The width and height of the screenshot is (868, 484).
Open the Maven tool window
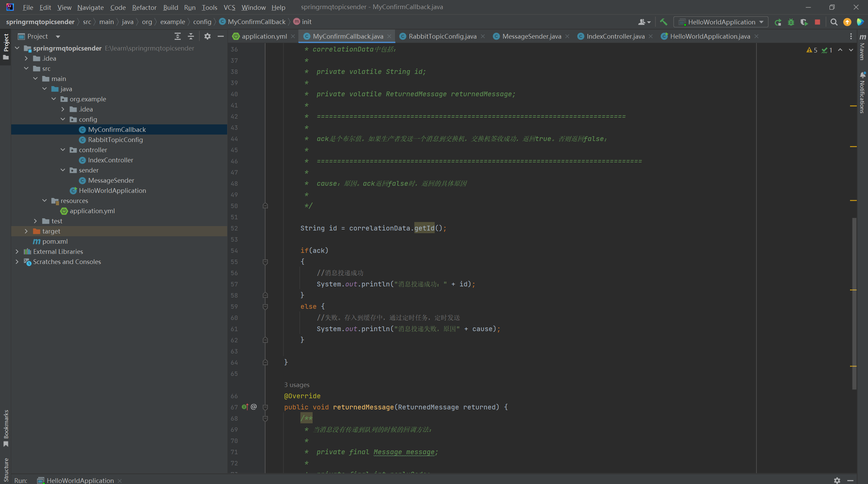coord(862,47)
